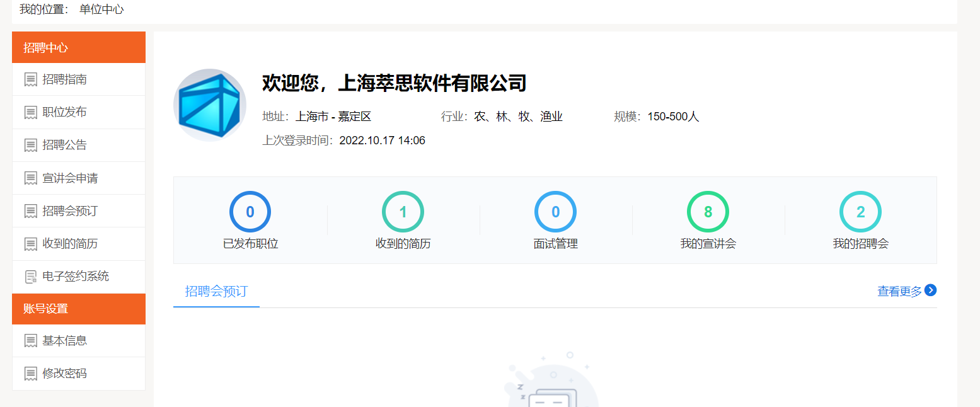This screenshot has width=980, height=407.
Task: Click the 账号设置 orange section header
Action: click(79, 309)
